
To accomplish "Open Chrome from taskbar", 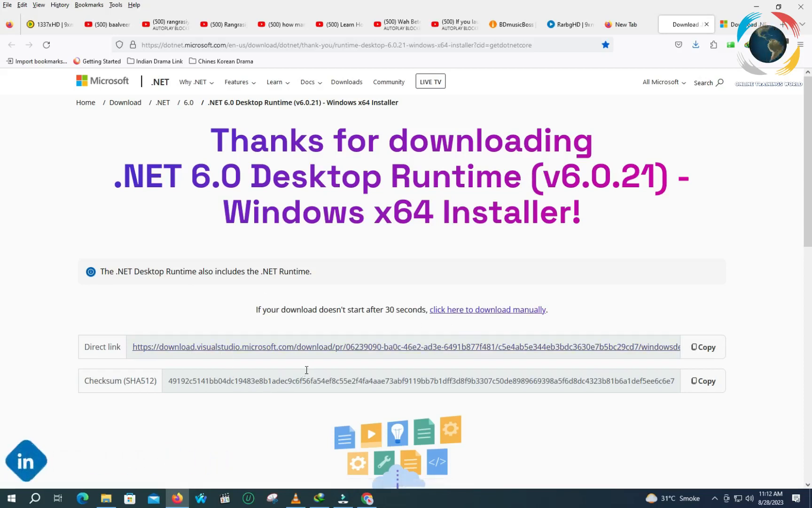I will (367, 498).
